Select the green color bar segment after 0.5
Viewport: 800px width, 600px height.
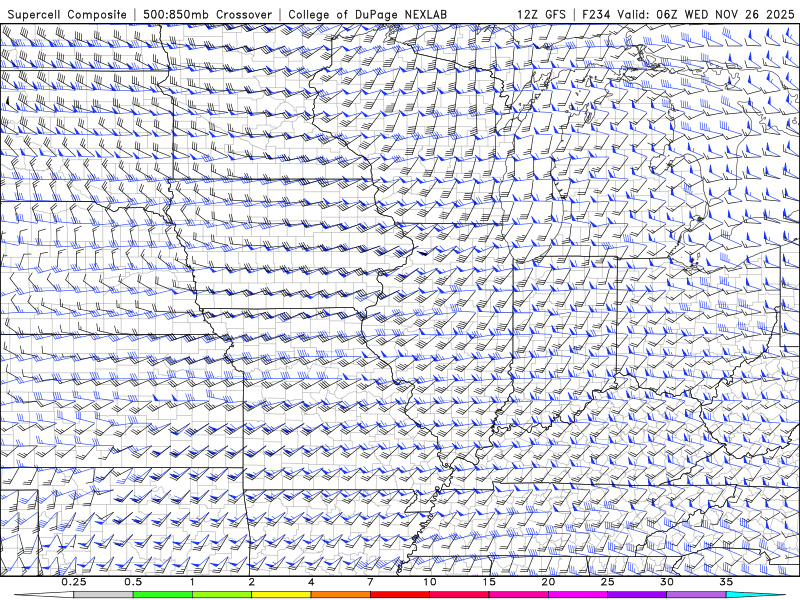pyautogui.click(x=163, y=595)
